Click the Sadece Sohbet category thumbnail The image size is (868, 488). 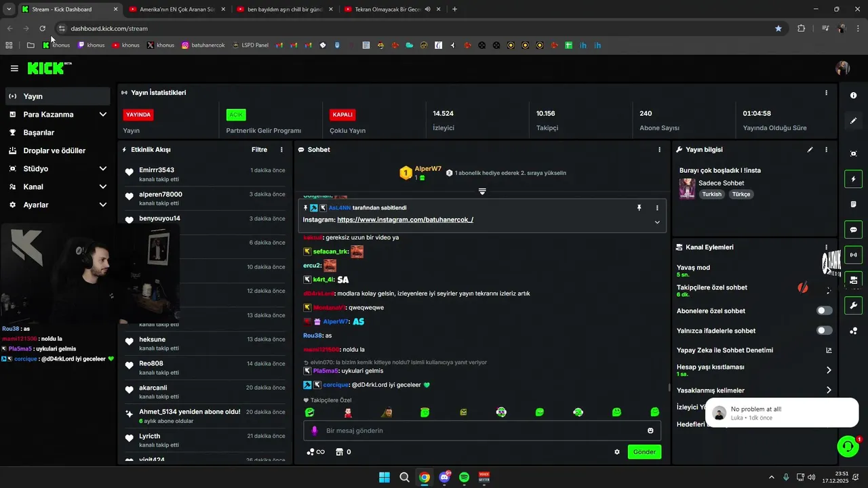[x=688, y=188]
